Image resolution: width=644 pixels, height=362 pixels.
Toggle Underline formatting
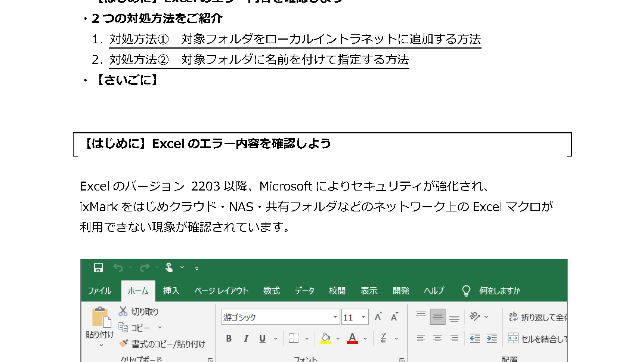pos(263,338)
